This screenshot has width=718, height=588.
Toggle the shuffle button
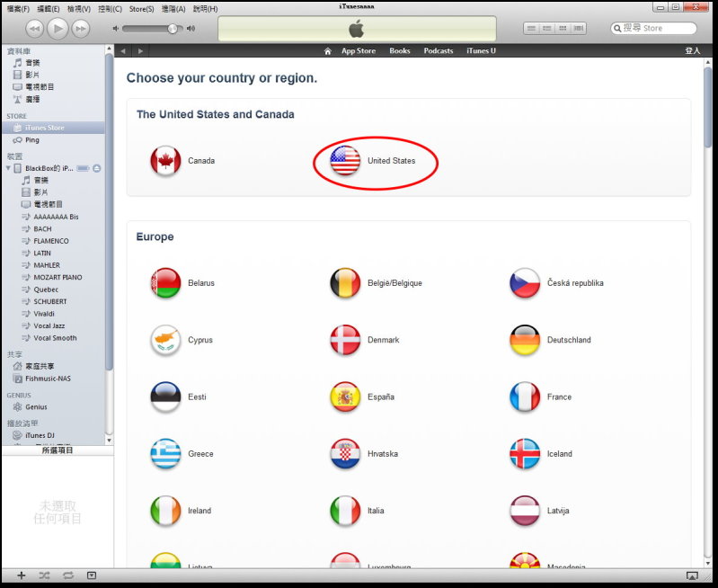[x=44, y=575]
